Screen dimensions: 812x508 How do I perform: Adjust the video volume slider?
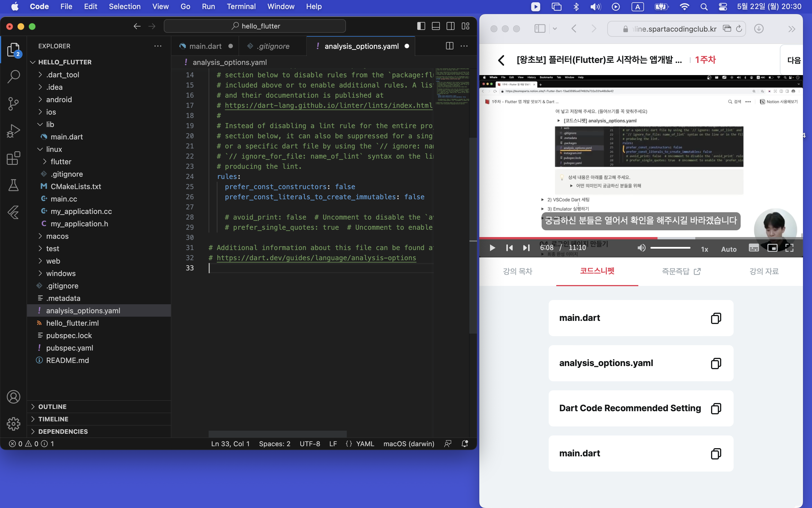tap(670, 248)
